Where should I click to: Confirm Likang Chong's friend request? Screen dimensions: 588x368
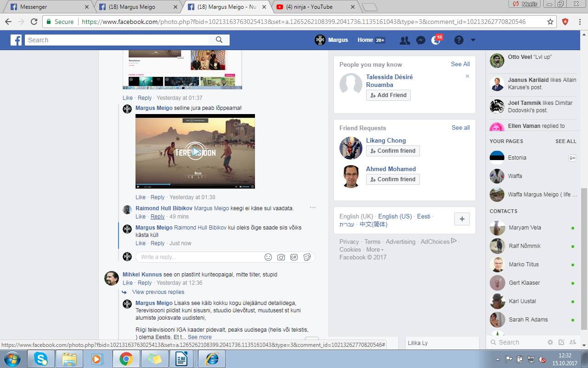tap(393, 151)
